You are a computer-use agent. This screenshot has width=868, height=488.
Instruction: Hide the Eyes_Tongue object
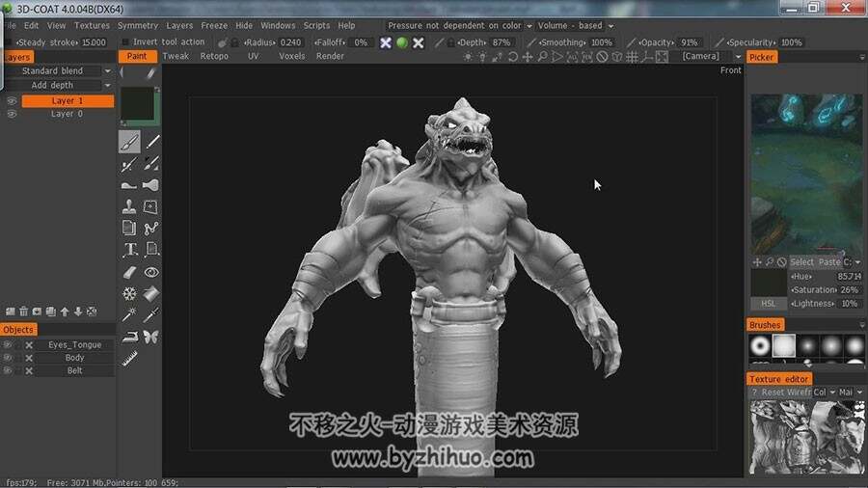[x=7, y=344]
